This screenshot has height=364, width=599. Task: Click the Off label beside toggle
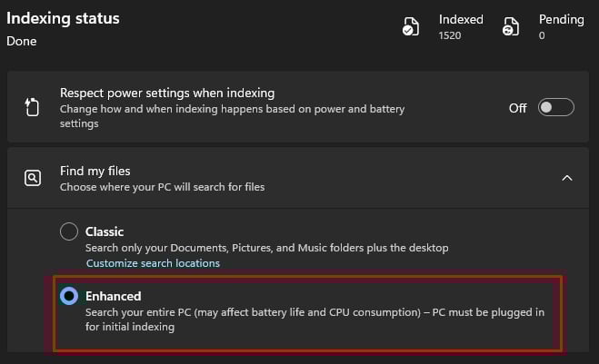click(x=517, y=108)
